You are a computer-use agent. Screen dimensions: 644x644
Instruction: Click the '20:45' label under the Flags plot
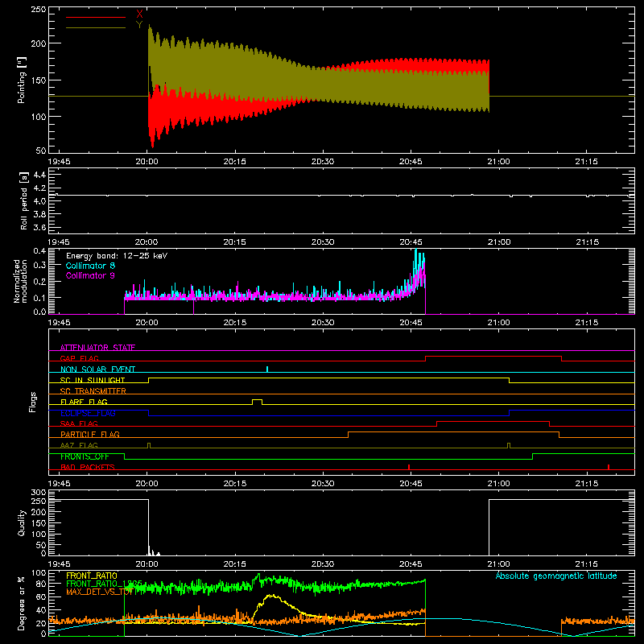[x=411, y=484]
